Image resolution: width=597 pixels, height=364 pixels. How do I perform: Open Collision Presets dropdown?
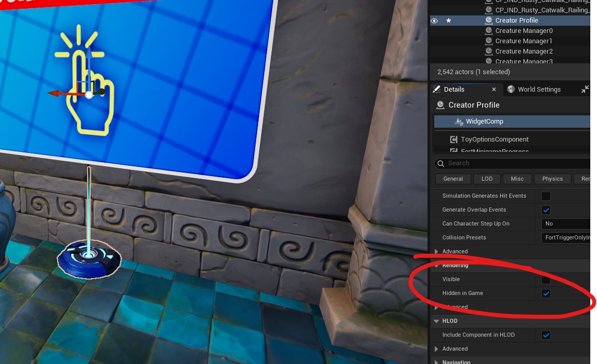[566, 237]
